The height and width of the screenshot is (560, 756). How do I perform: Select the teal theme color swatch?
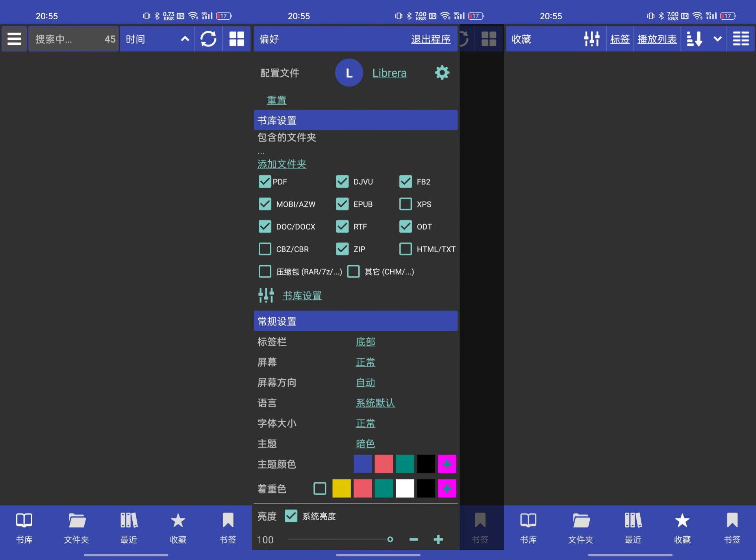click(x=405, y=464)
